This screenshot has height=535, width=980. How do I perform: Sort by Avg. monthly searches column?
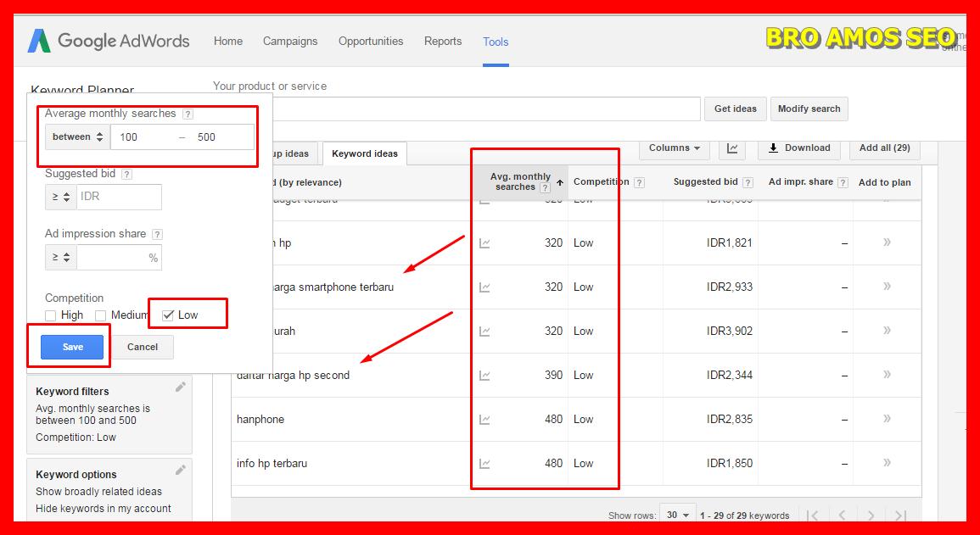point(520,181)
